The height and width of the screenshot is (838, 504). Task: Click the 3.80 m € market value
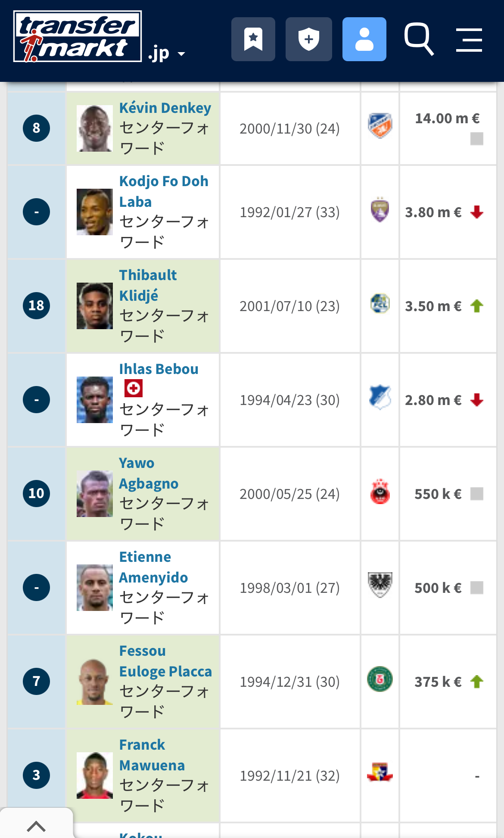coord(433,212)
